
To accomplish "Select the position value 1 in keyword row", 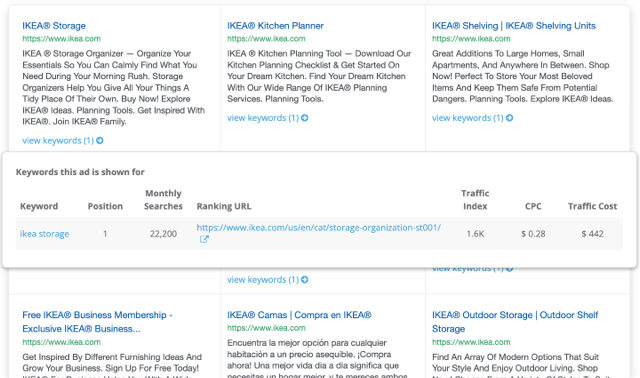I will tap(105, 234).
